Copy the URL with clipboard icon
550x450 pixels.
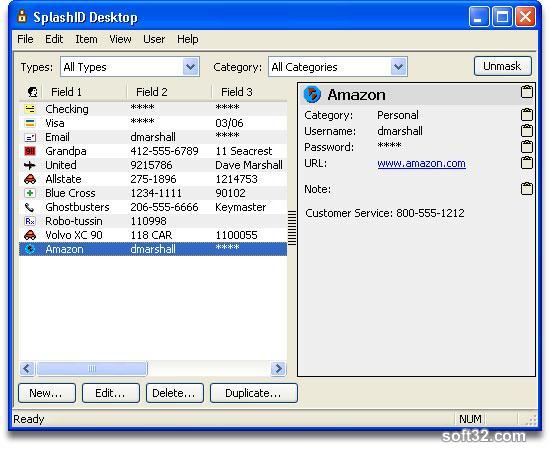(526, 162)
